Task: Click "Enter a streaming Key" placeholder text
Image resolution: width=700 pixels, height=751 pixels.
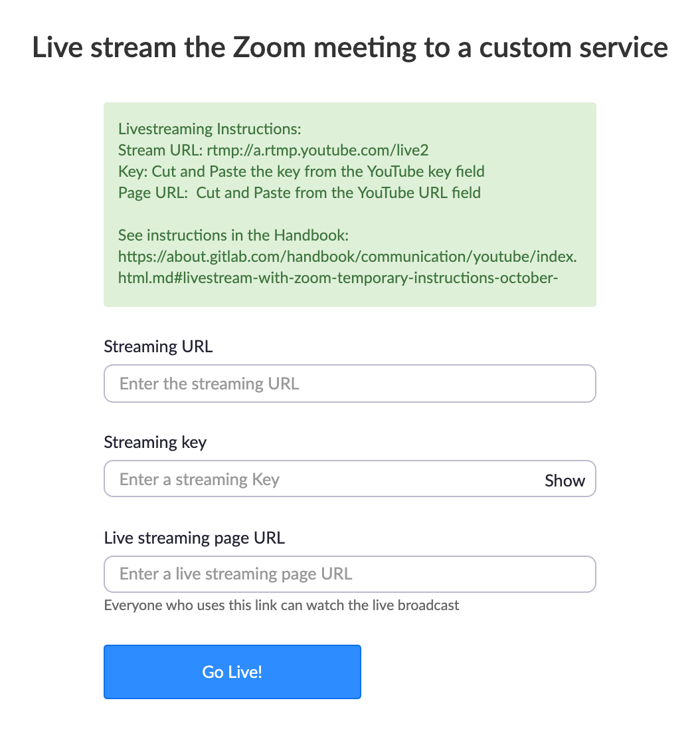Action: [x=199, y=479]
